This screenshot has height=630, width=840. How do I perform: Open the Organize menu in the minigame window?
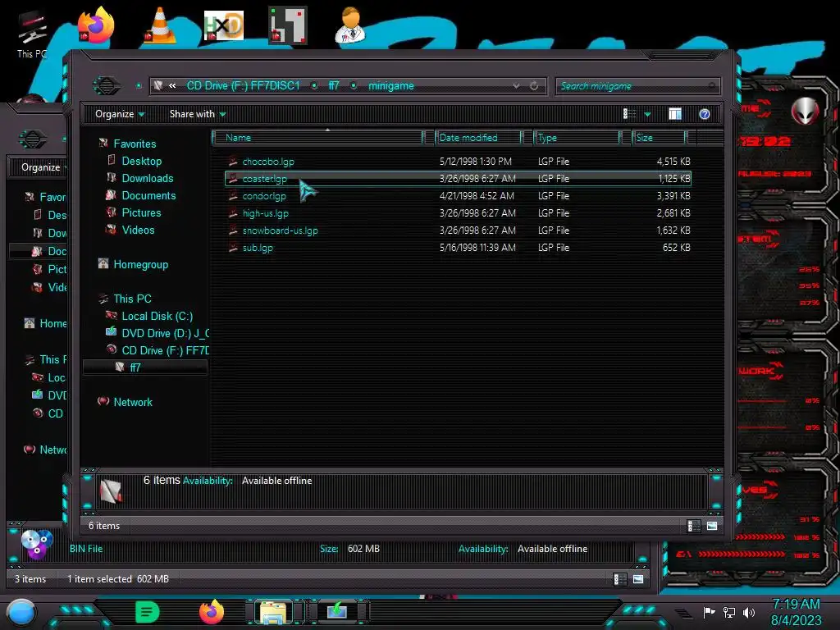pyautogui.click(x=120, y=114)
